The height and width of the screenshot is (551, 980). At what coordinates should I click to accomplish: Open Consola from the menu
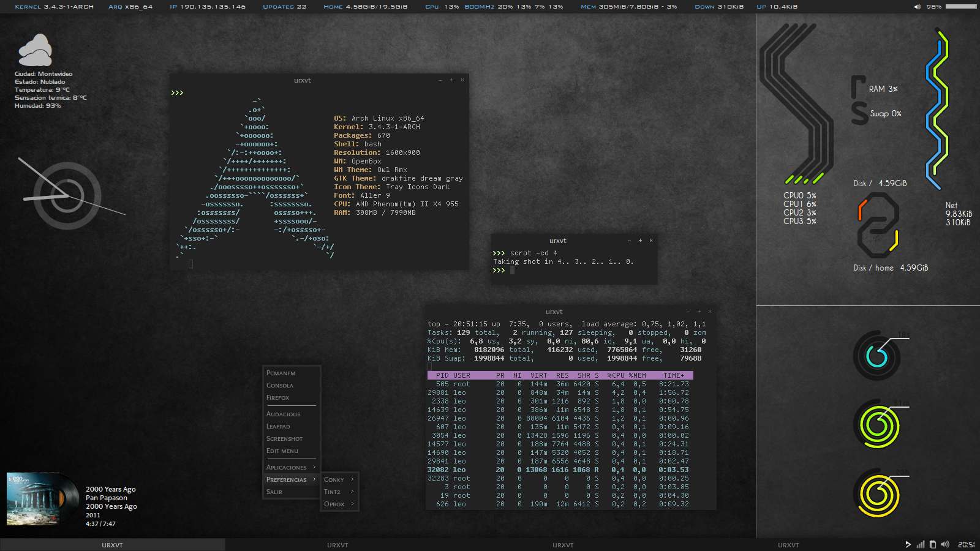pyautogui.click(x=291, y=385)
